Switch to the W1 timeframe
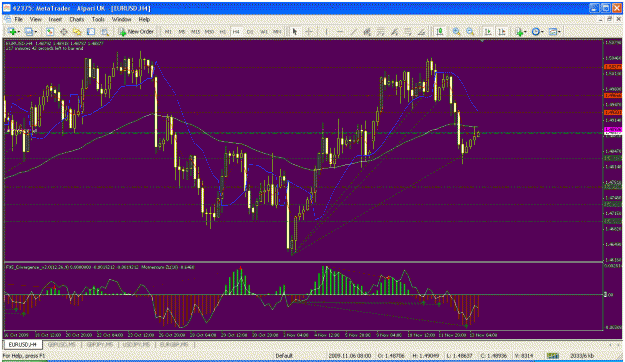The height and width of the screenshot is (362, 625). coord(263,31)
